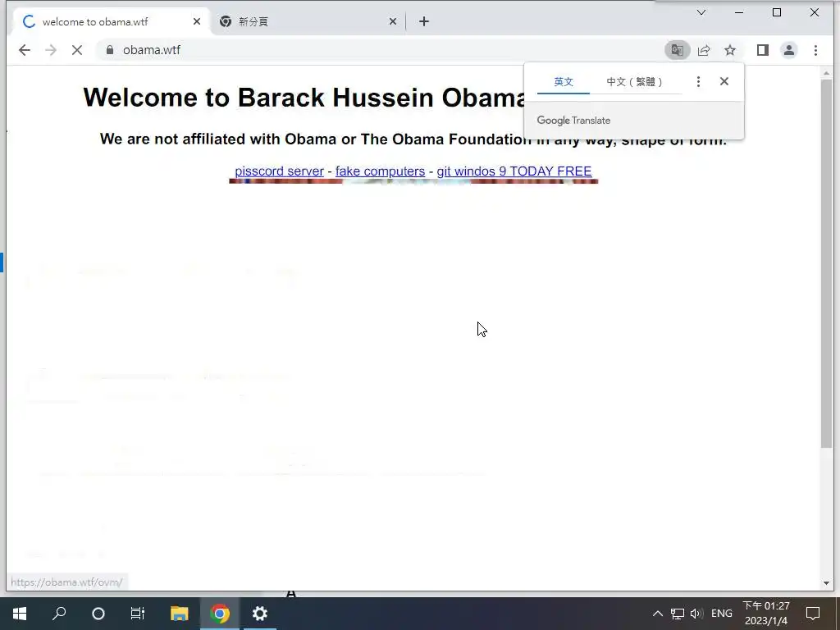Open the pisscord server link
This screenshot has width=840, height=630.
pyautogui.click(x=279, y=171)
